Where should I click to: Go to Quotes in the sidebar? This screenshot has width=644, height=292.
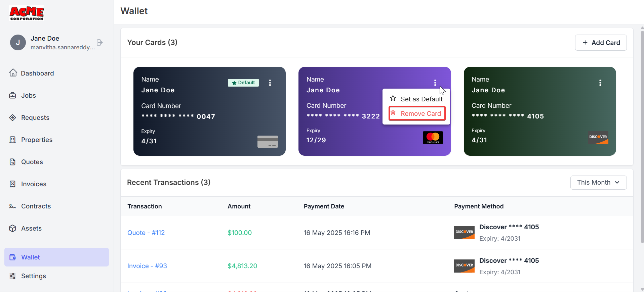32,162
